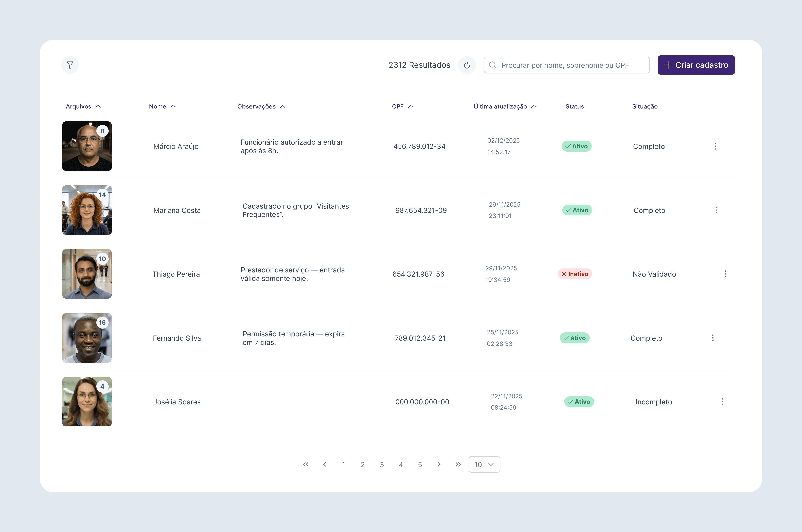Focus the name or CPF search field

point(566,65)
